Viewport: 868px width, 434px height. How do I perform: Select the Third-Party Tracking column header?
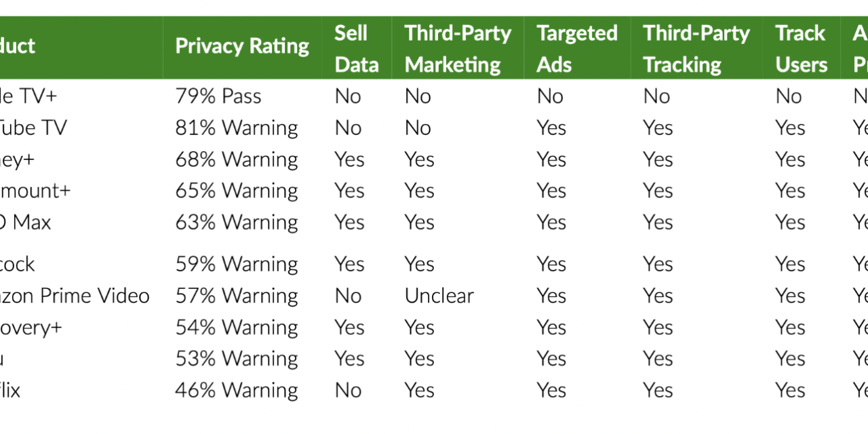696,49
